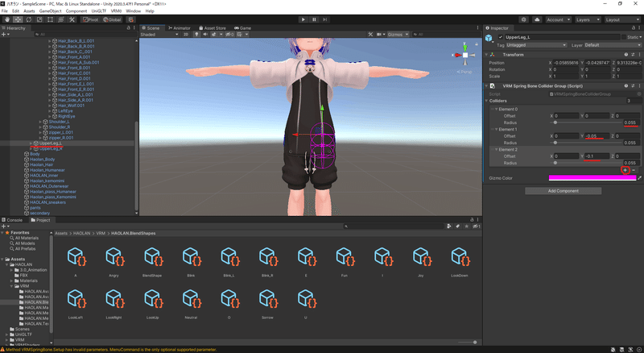Select the Rotate tool in toolbar

coord(29,19)
